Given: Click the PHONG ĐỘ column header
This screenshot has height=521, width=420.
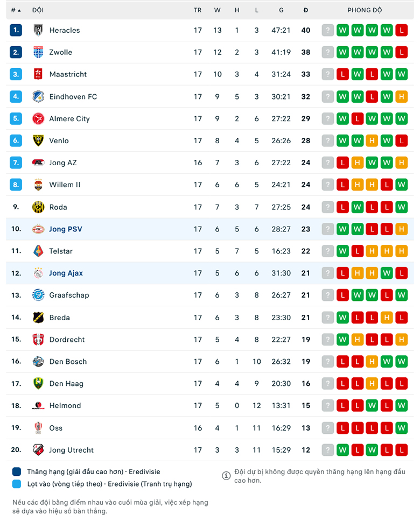Looking at the screenshot, I should pyautogui.click(x=365, y=10).
